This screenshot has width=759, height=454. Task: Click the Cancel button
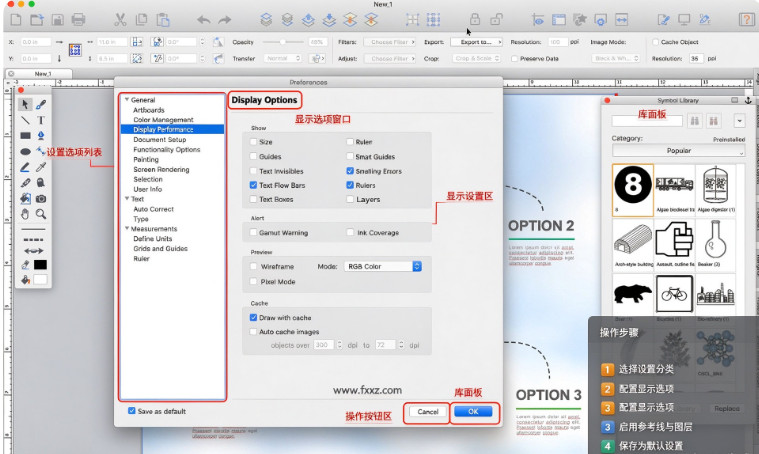pyautogui.click(x=427, y=411)
